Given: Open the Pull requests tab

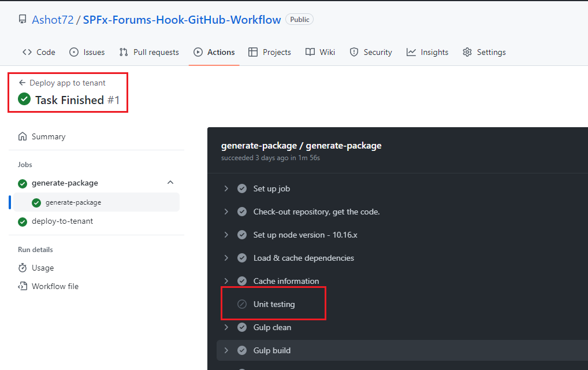Looking at the screenshot, I should [x=149, y=52].
